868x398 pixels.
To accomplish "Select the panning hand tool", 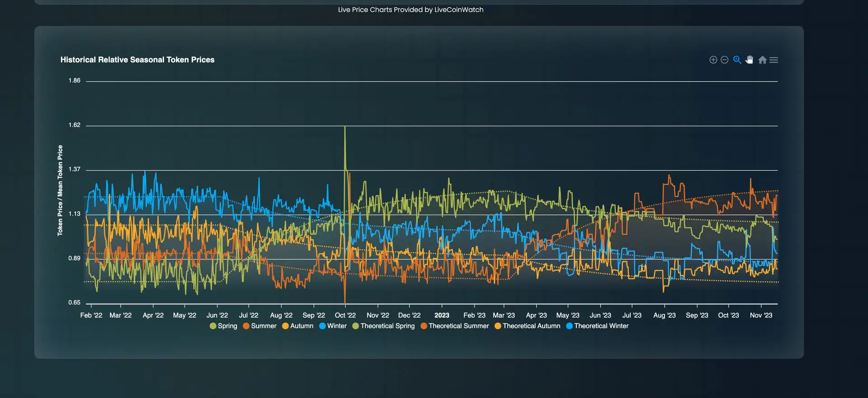I will click(x=749, y=60).
